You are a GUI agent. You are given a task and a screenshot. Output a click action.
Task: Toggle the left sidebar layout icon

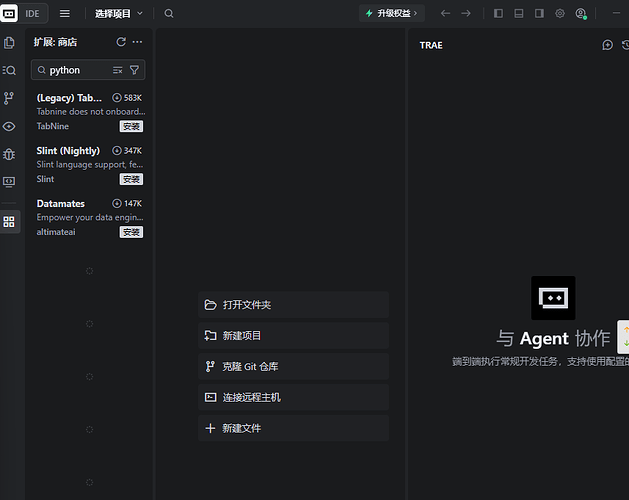498,14
